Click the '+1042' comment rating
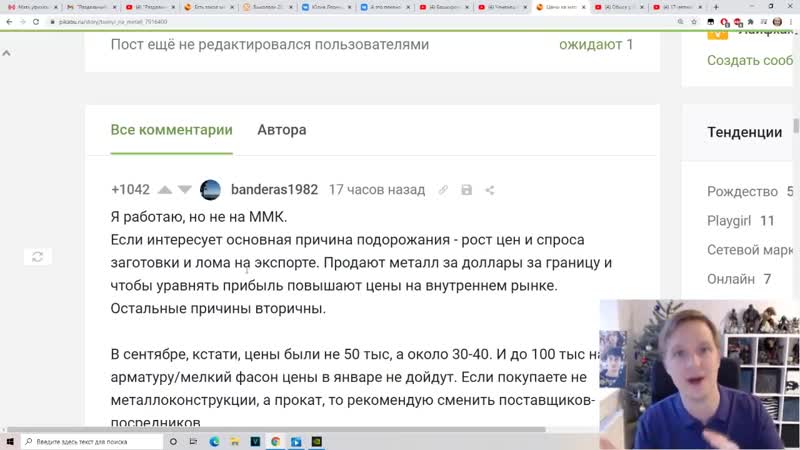This screenshot has width=800, height=450. 131,190
